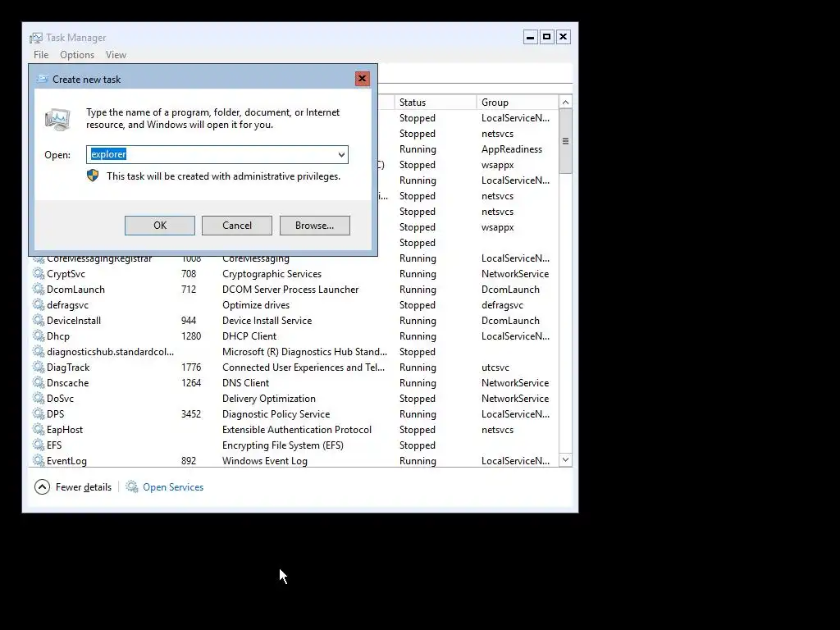The height and width of the screenshot is (630, 840).
Task: Click the Diagnostic Policy Service description
Action: point(276,413)
